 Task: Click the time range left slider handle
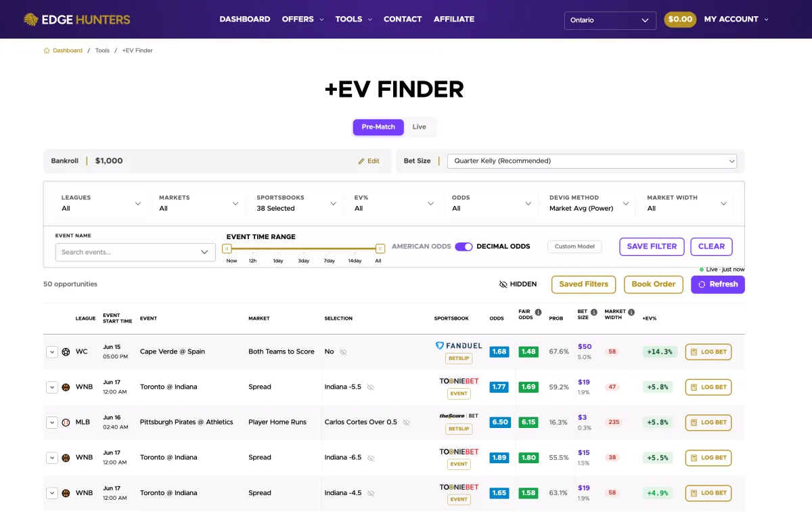227,249
